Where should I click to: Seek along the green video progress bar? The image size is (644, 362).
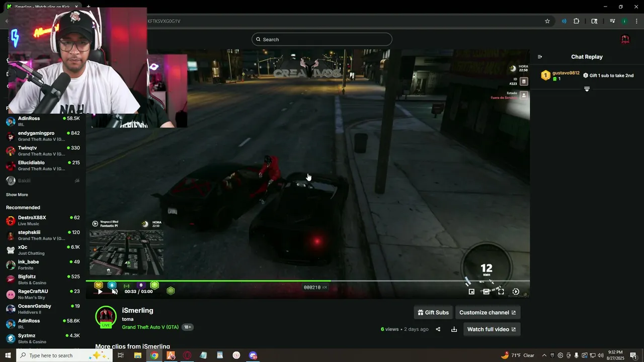coord(307,281)
